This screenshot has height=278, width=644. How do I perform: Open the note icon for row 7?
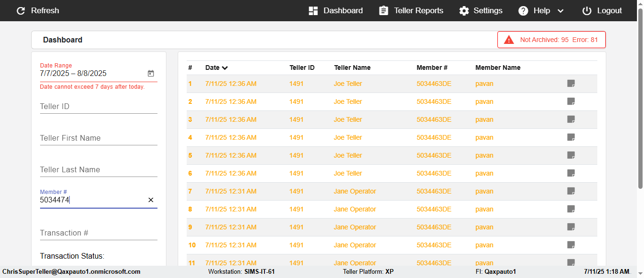pos(571,191)
